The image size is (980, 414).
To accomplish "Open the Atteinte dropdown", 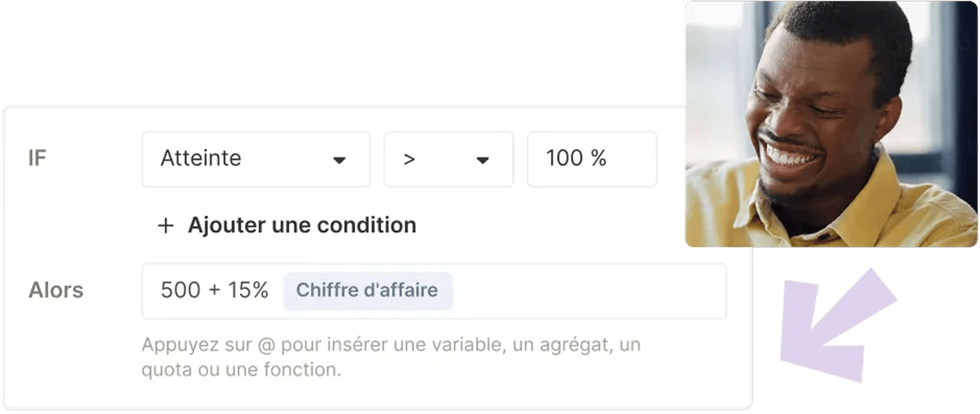I will click(x=256, y=159).
